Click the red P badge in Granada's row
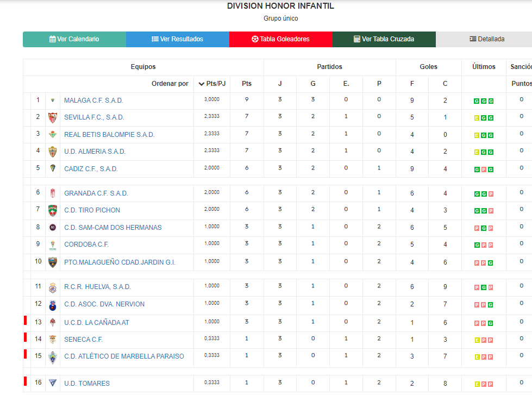 (491, 194)
